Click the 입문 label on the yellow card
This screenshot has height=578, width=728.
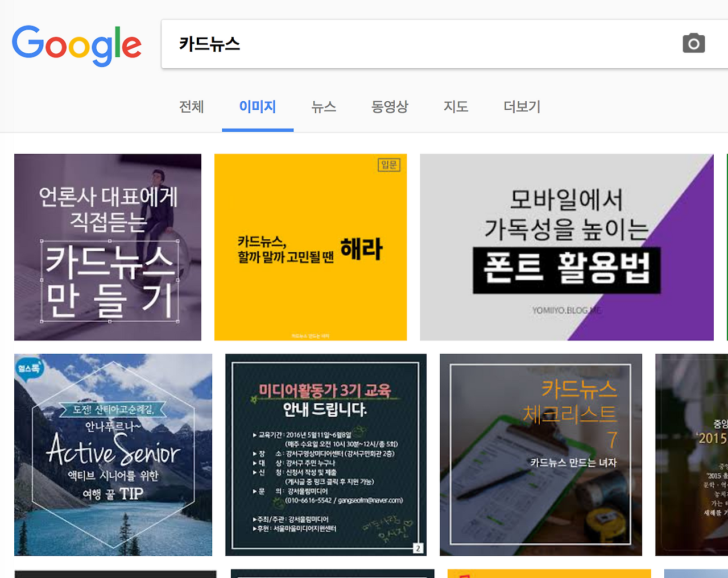point(388,165)
